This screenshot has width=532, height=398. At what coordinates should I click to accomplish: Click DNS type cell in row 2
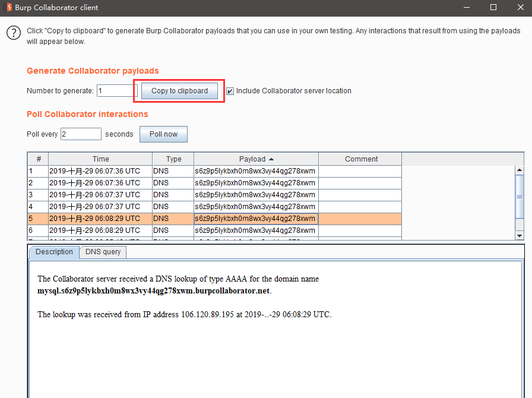[x=173, y=183]
